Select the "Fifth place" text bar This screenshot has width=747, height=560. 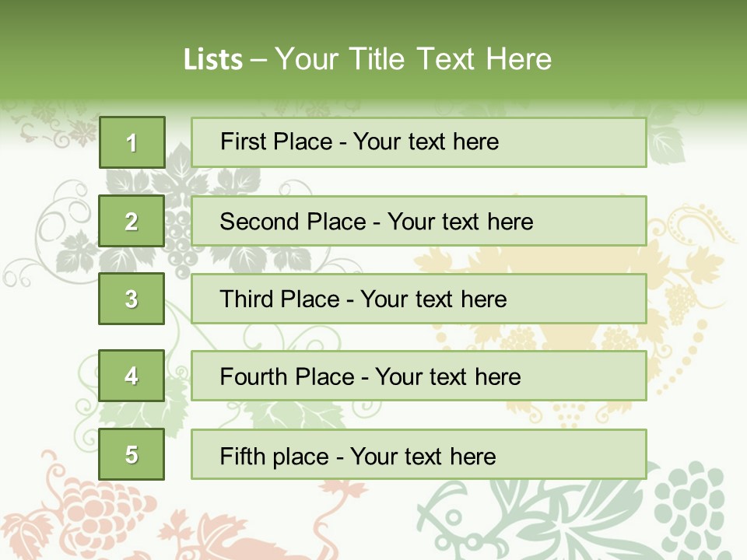(419, 454)
